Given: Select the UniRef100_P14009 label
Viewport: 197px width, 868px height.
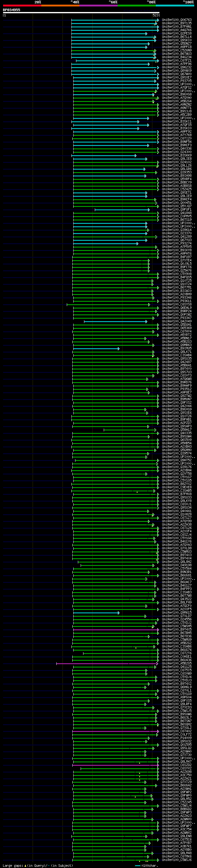Looking at the screenshot, I should pos(177,738).
